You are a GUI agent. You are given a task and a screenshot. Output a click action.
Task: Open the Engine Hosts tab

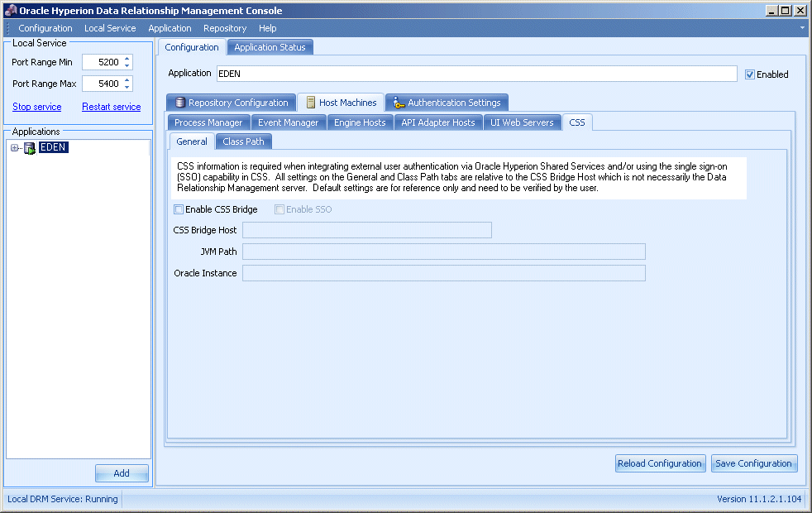click(360, 122)
